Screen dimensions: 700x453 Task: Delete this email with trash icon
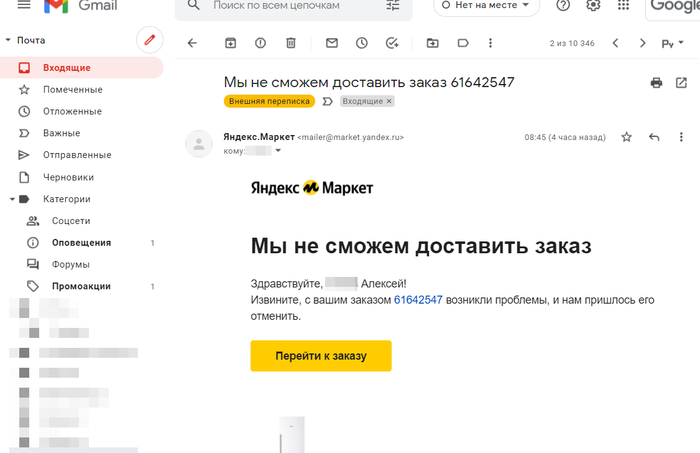[291, 43]
